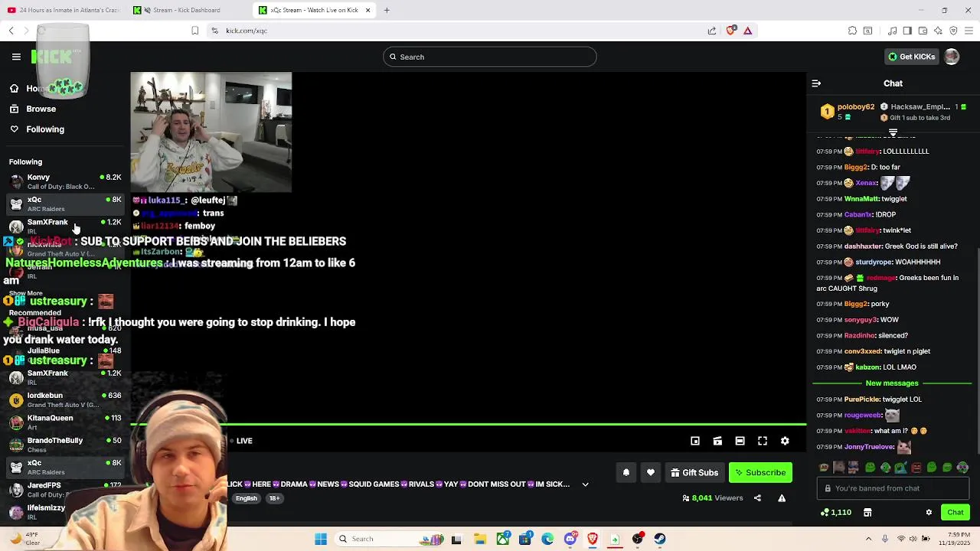Open the video player settings gear
This screenshot has height=551, width=980.
pos(785,441)
